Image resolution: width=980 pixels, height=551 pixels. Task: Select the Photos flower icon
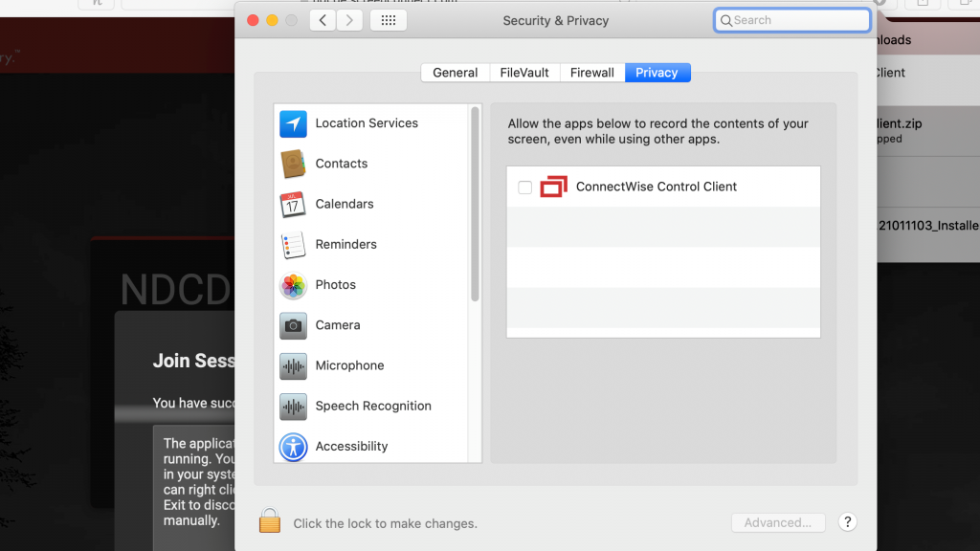tap(293, 285)
